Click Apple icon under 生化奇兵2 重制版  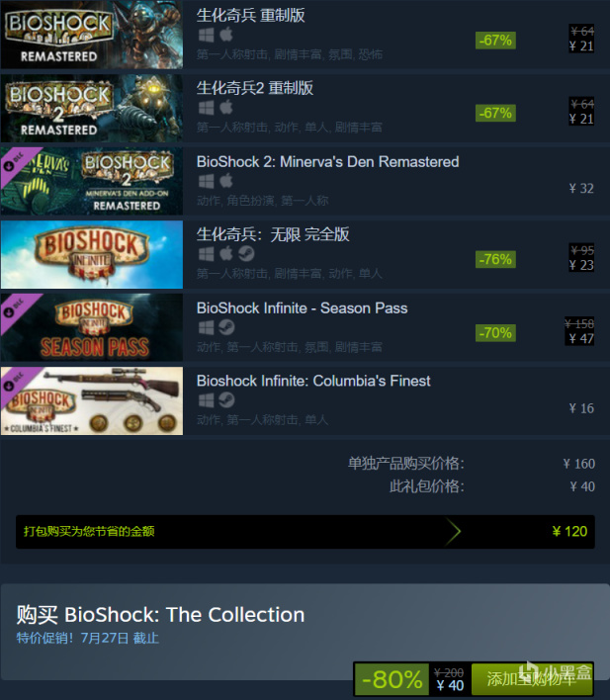click(226, 107)
